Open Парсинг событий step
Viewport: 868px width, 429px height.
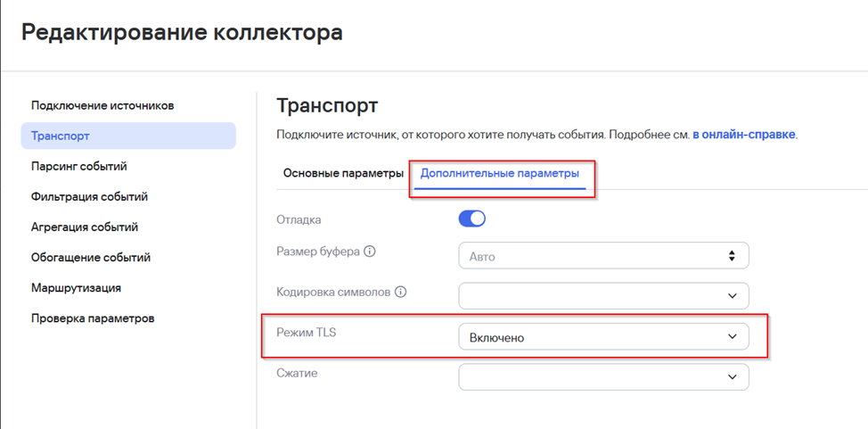(x=79, y=166)
